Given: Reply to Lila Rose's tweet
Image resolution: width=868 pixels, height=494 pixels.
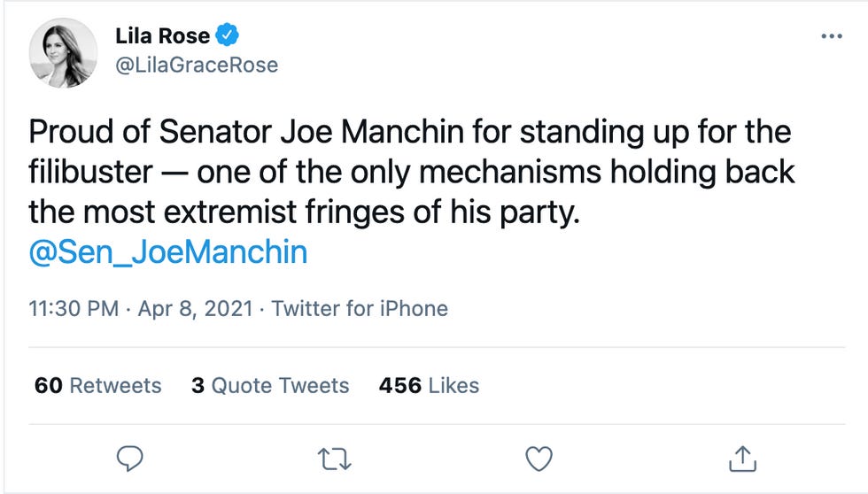Looking at the screenshot, I should (130, 458).
